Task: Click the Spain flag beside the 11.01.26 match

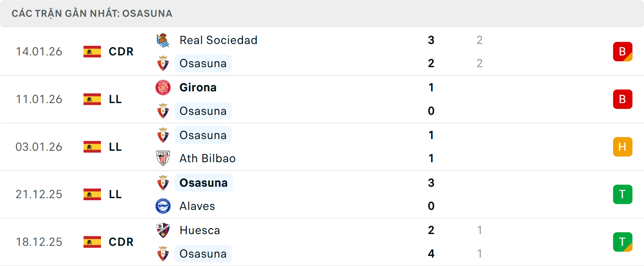Action: tap(92, 99)
